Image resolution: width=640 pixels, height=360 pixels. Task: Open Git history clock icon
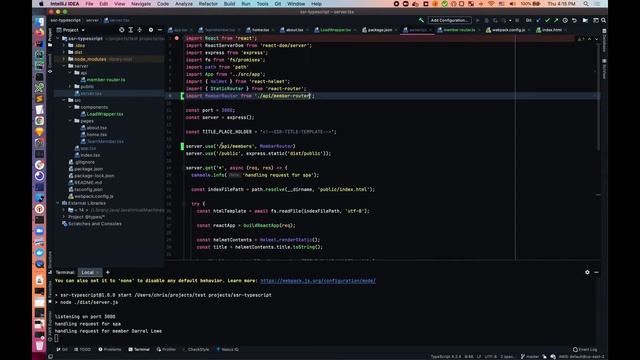coord(565,20)
